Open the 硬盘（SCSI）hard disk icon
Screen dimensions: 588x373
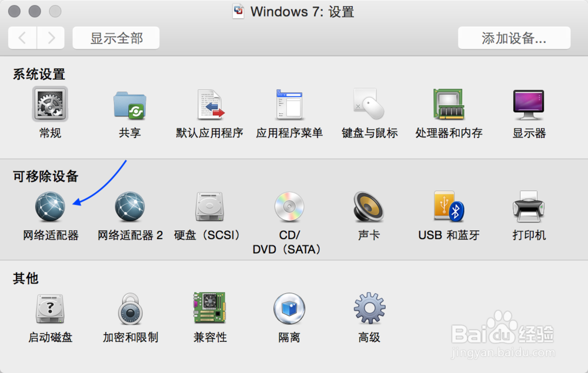(209, 207)
